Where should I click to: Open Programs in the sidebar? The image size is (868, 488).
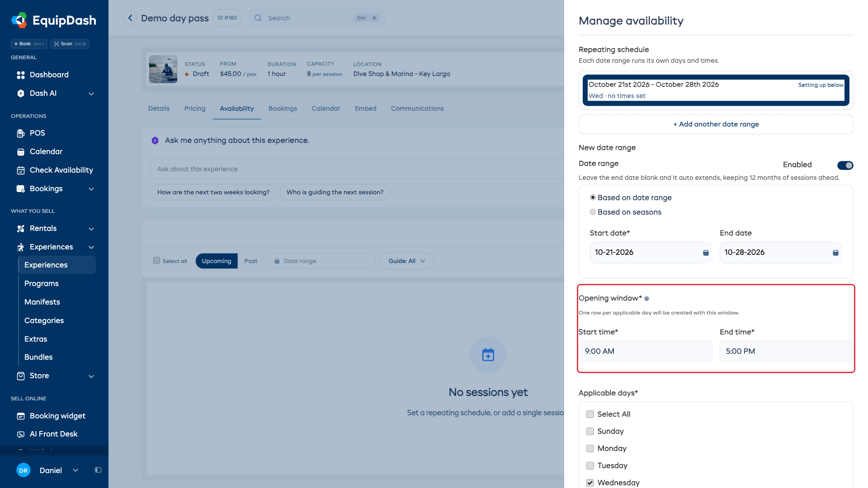click(42, 284)
